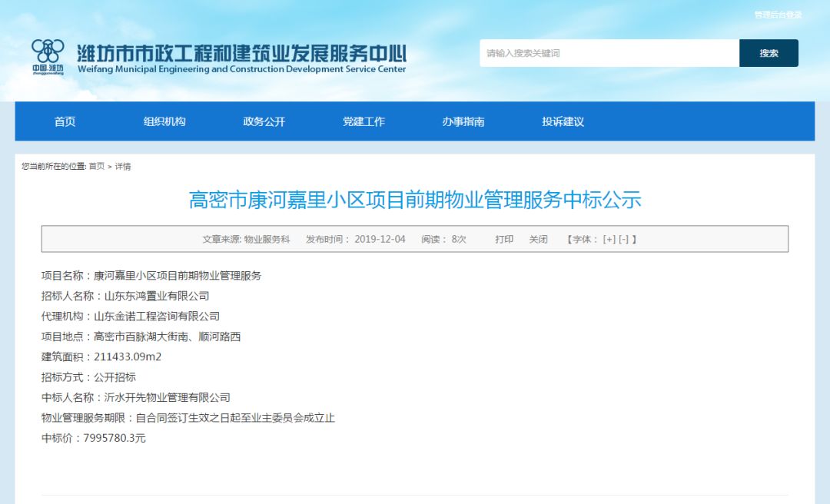830x504 pixels.
Task: Click the Weifang rings logo icon
Action: point(48,51)
